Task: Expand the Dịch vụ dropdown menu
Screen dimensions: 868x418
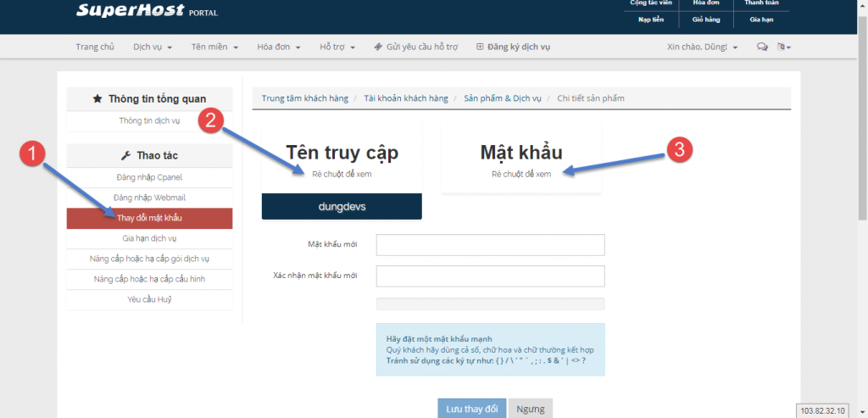Action: point(153,47)
